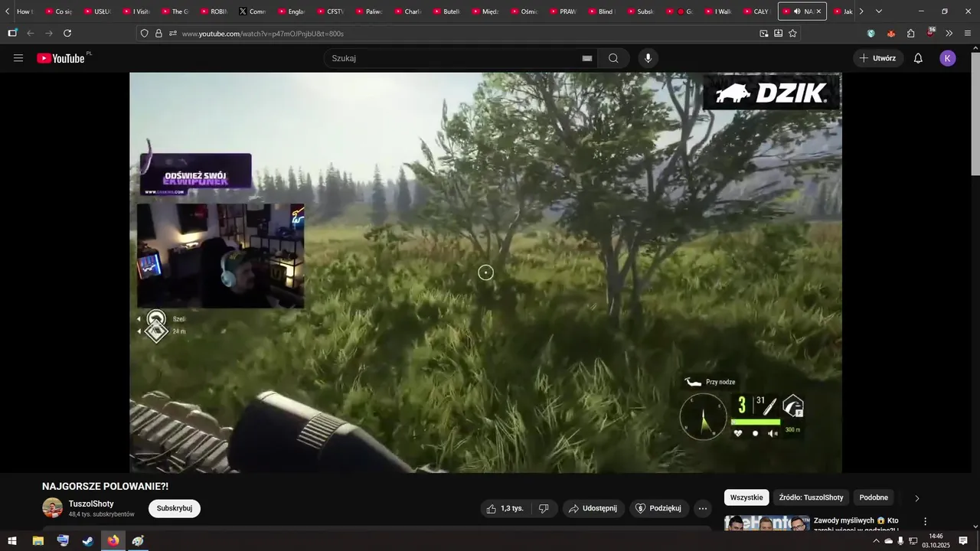This screenshot has height=551, width=980.
Task: Click the URL address bar
Action: (467, 34)
